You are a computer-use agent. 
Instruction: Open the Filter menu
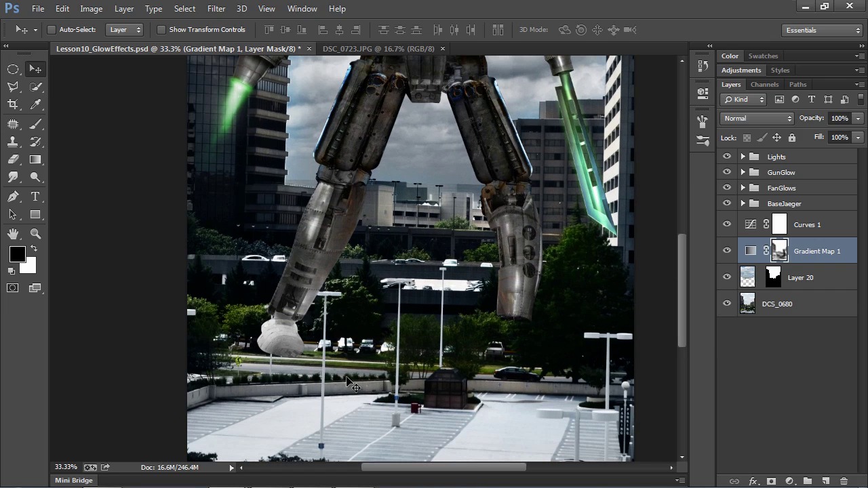216,9
